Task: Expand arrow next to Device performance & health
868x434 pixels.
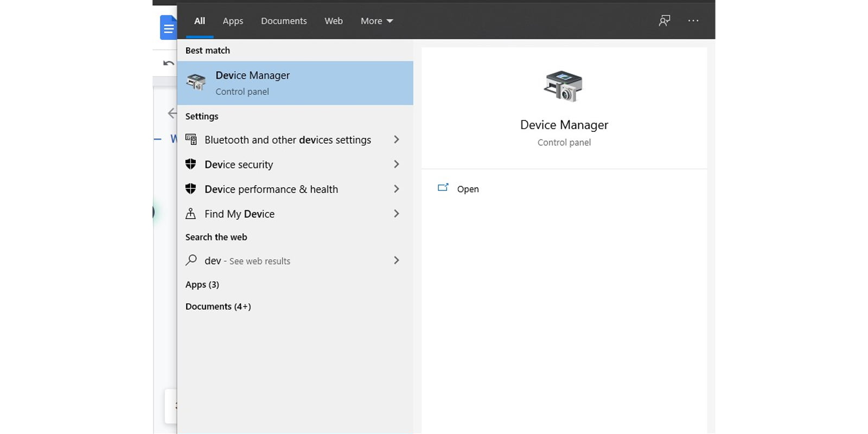Action: point(396,189)
